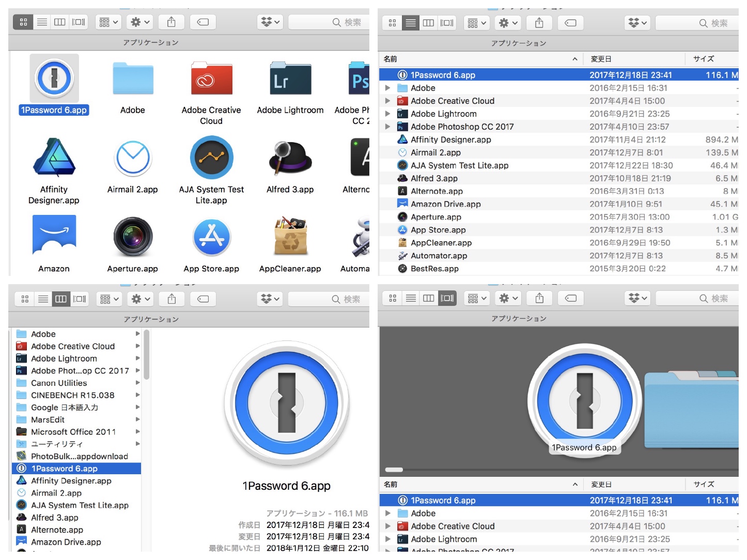Open Dropbox dropdown in the list-view window
747x560 pixels.
click(639, 23)
